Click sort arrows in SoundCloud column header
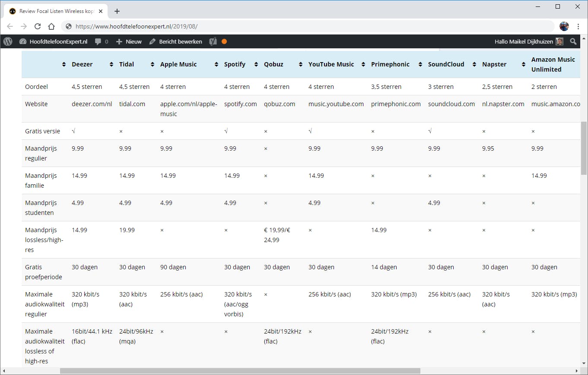This screenshot has height=375, width=588. tap(475, 64)
